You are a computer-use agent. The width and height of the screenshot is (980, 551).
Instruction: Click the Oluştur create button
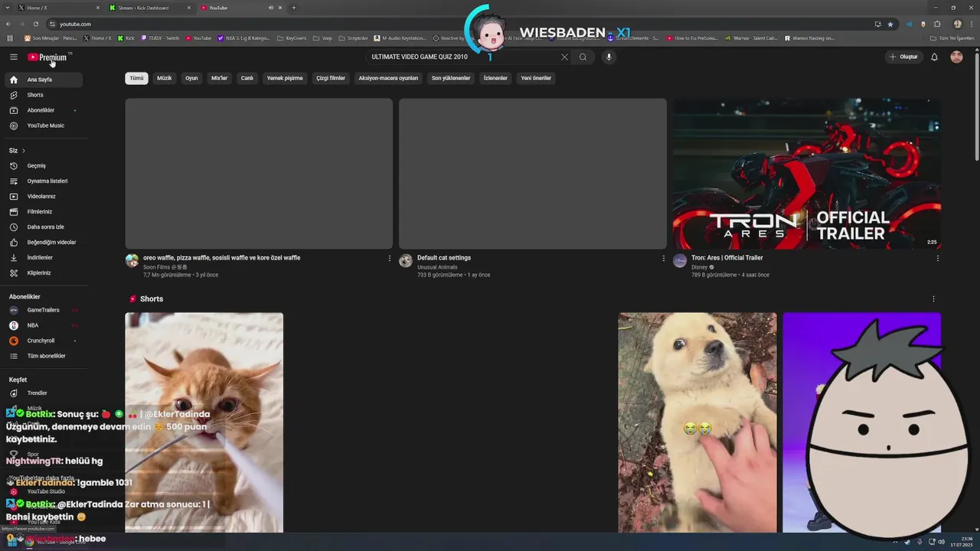(x=903, y=57)
